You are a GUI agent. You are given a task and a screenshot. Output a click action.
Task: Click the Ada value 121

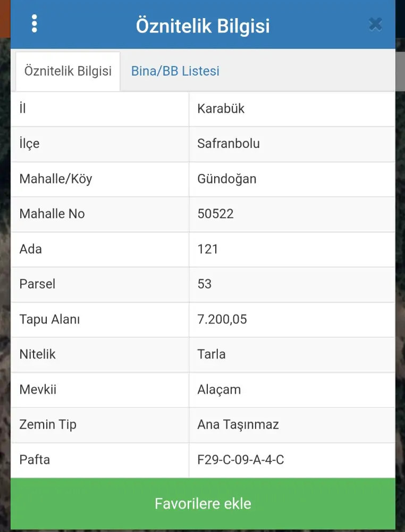(208, 249)
